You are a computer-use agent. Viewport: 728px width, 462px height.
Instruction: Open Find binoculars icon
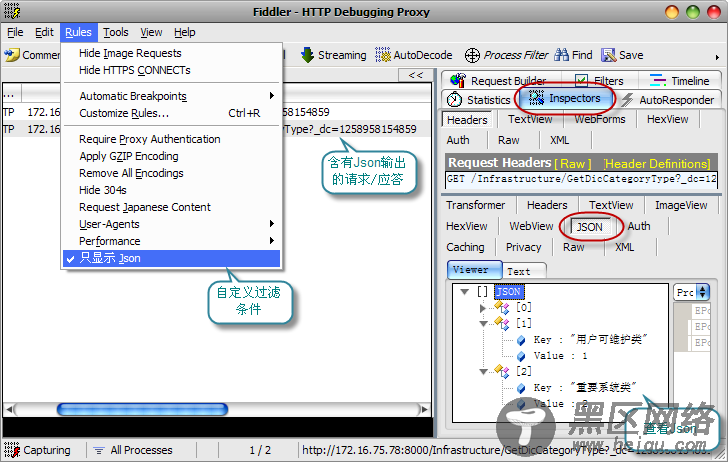pos(561,55)
